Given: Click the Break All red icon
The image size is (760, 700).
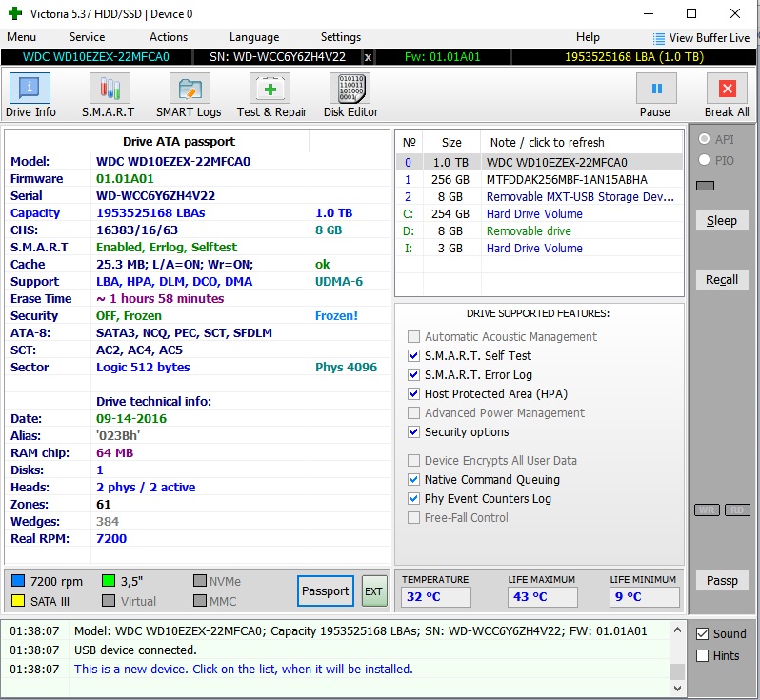Looking at the screenshot, I should click(x=727, y=89).
